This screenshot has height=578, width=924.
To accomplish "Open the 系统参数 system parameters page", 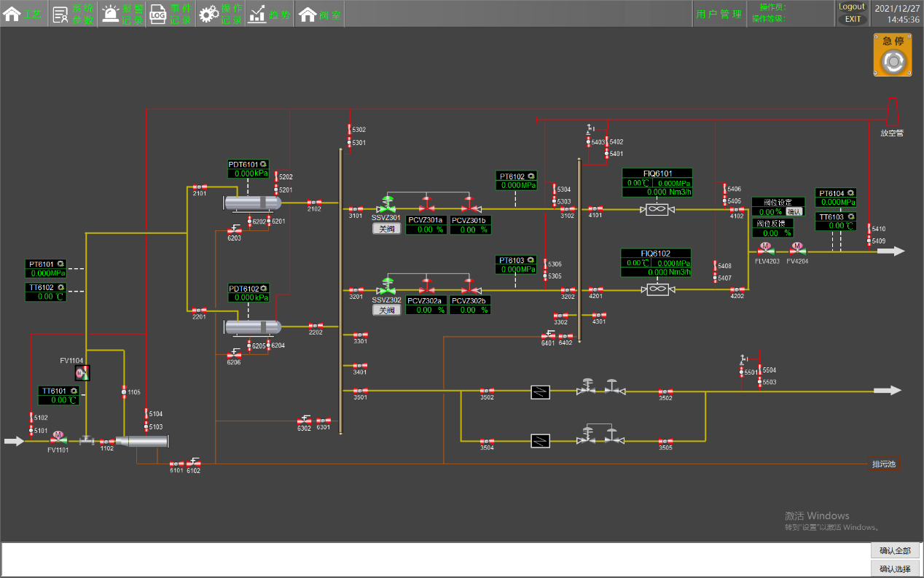I will [73, 13].
